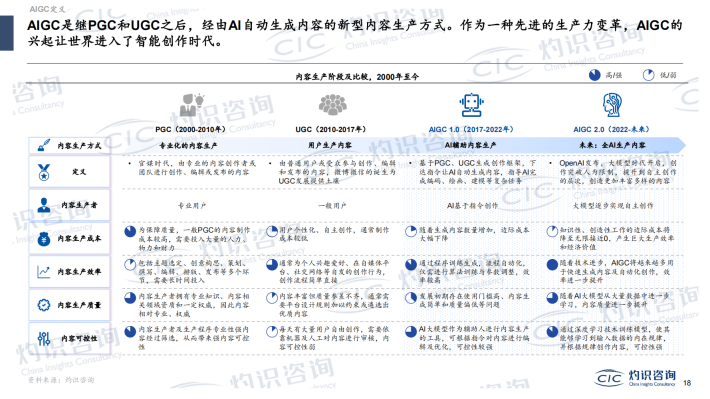710x399 pixels.
Task: Click the line chart icon for 内容生产效率
Action: [44, 272]
